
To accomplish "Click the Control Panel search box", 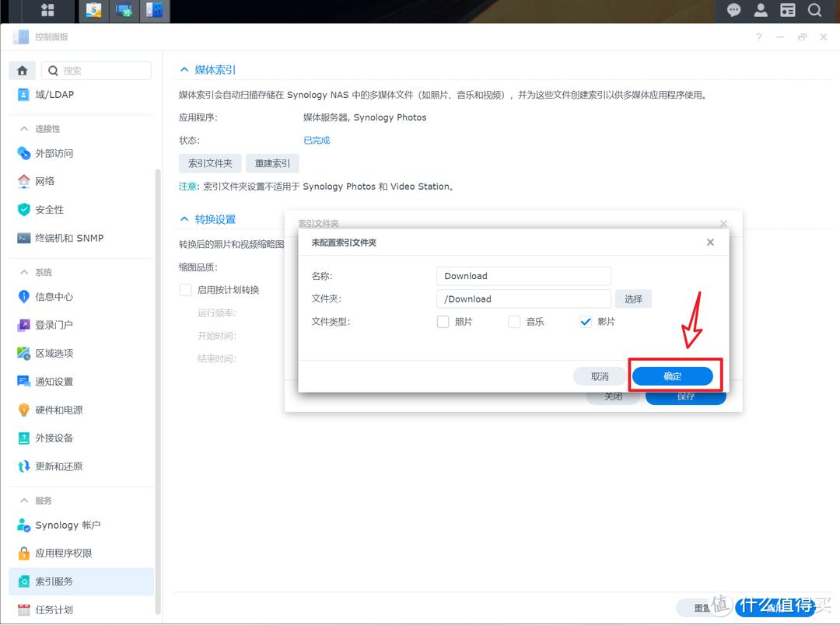I will click(96, 71).
